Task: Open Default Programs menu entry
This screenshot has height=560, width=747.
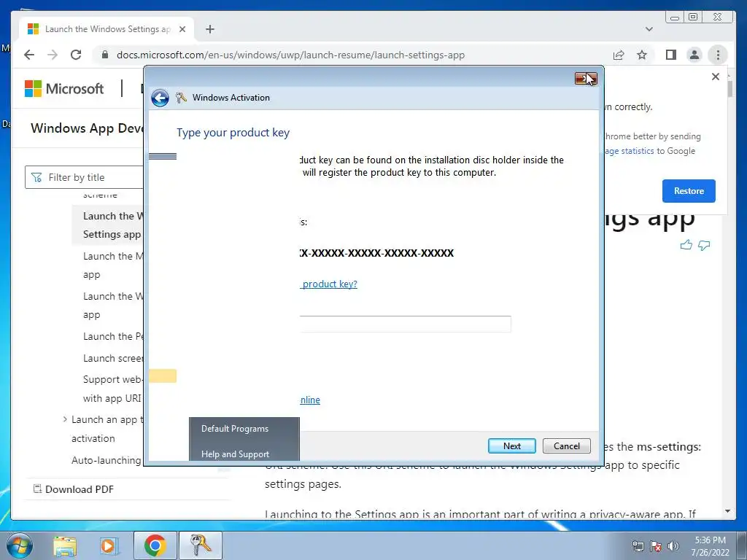Action: pyautogui.click(x=235, y=429)
